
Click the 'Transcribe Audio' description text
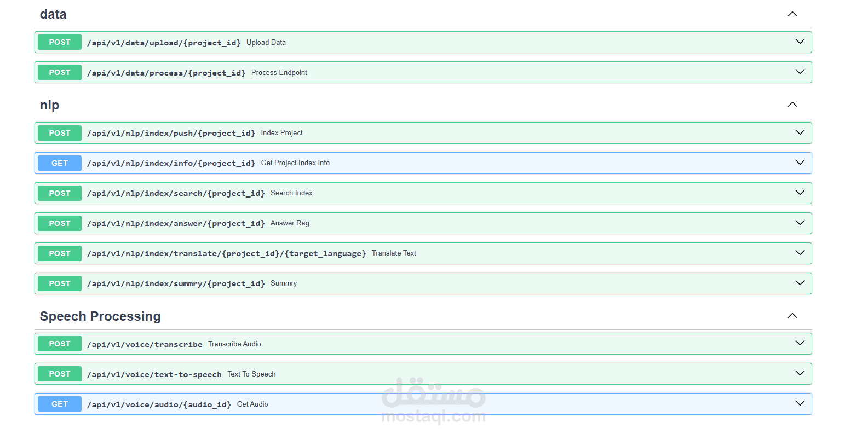(235, 344)
